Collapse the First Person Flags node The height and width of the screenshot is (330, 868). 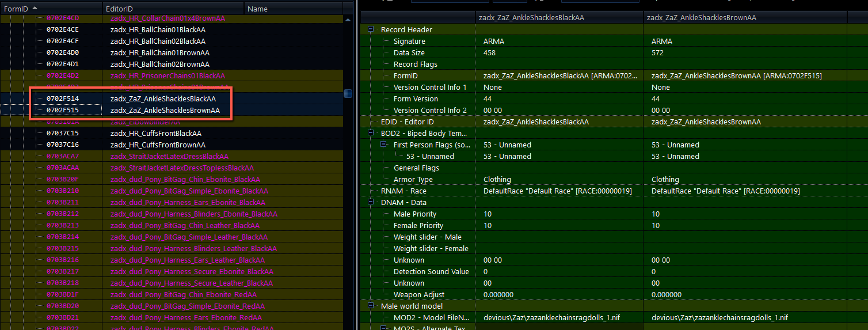point(382,145)
